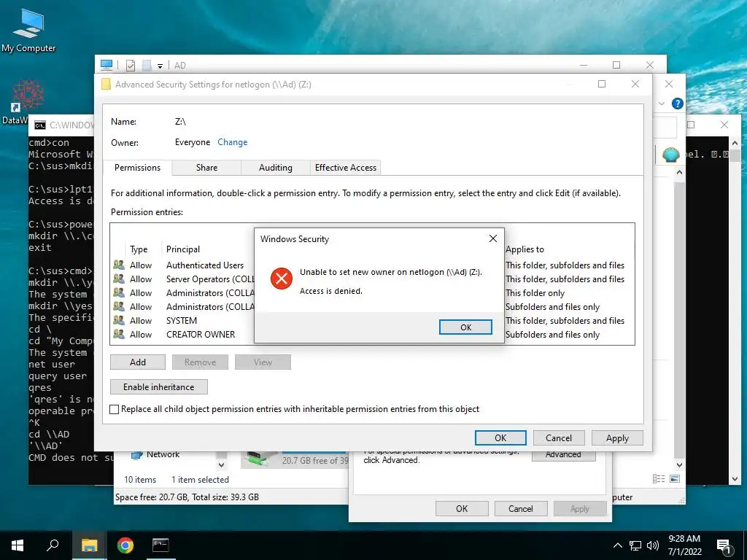Click the Network icon in the navigation pane

tap(136, 455)
